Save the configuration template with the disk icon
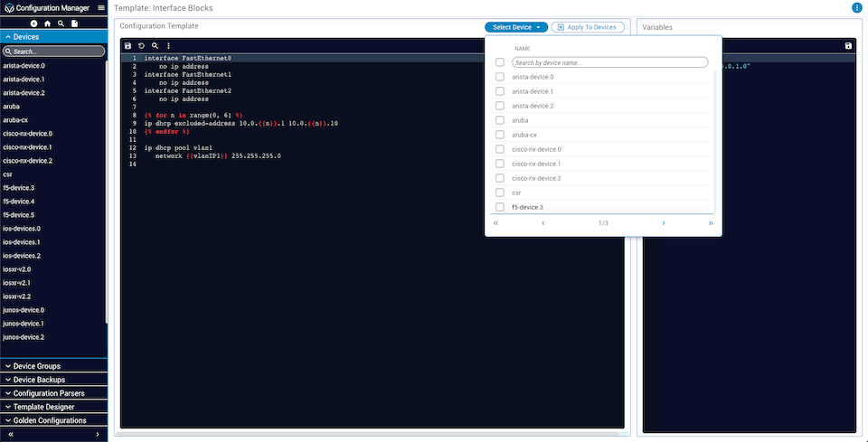 pos(128,45)
